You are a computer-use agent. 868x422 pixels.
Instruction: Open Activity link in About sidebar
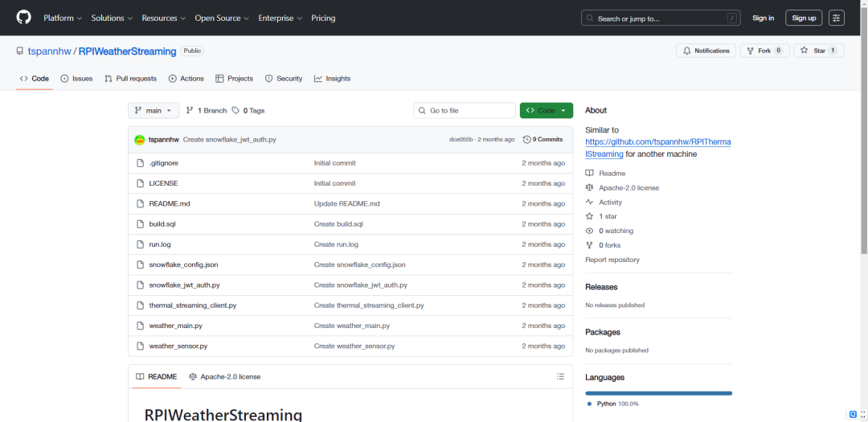pos(604,202)
